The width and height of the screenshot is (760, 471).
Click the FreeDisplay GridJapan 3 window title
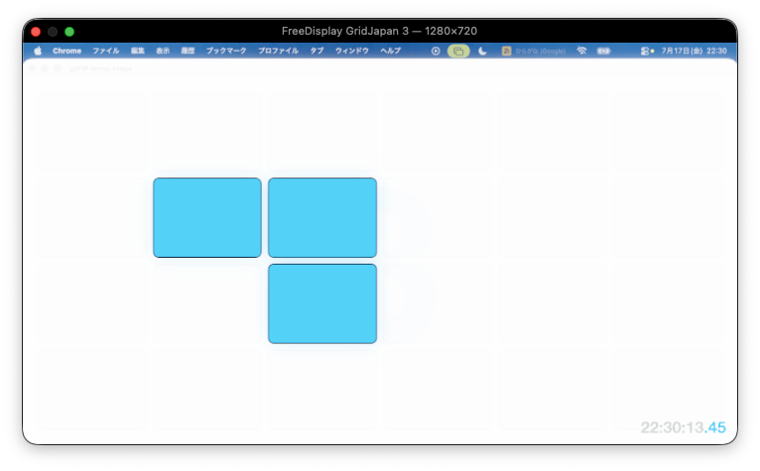(380, 31)
